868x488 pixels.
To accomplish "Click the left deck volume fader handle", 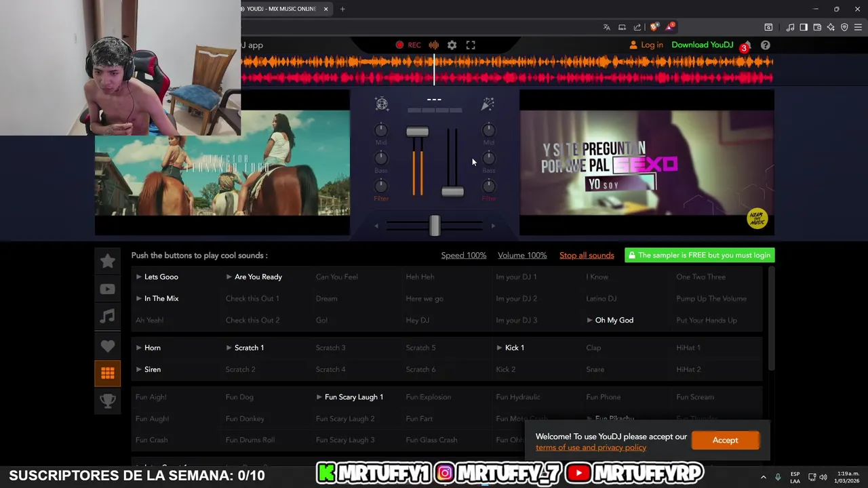I will point(417,131).
